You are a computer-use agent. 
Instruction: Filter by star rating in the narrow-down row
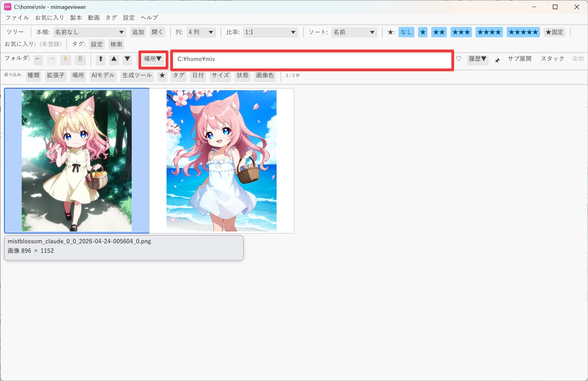pyautogui.click(x=162, y=76)
